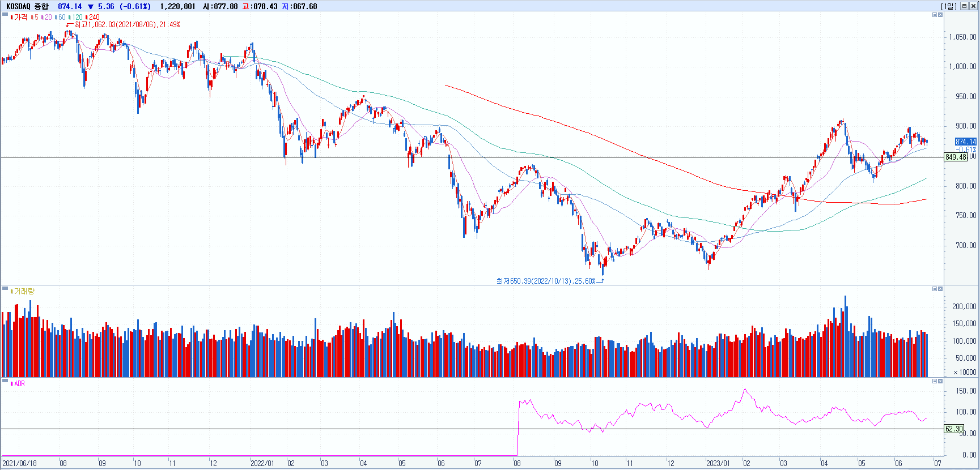Click the 874.14 current price axis tag

click(966, 142)
